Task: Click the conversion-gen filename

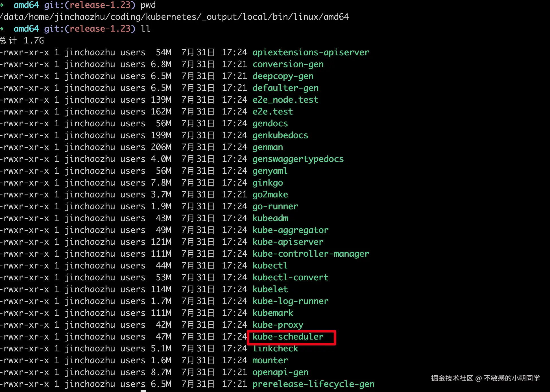Action: (288, 64)
